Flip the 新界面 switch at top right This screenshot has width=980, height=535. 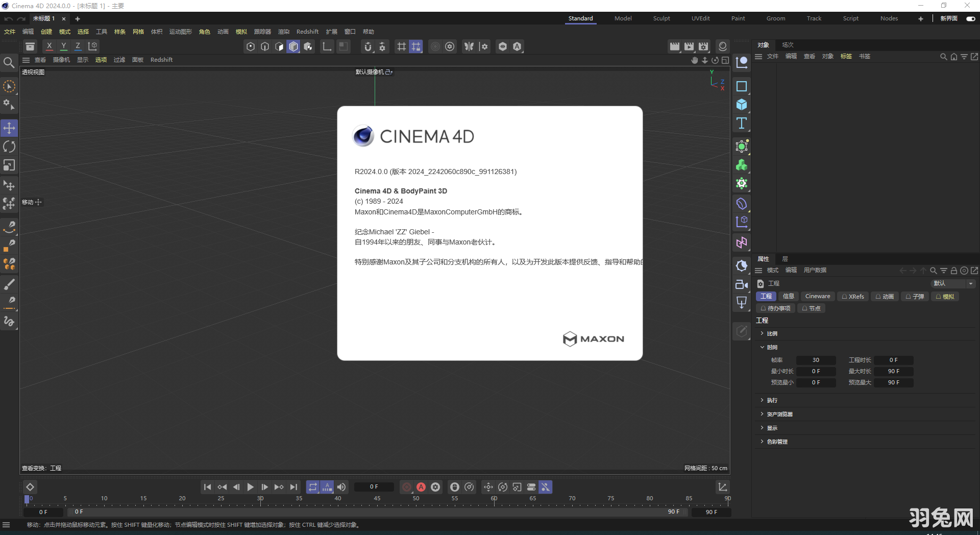[x=971, y=18]
